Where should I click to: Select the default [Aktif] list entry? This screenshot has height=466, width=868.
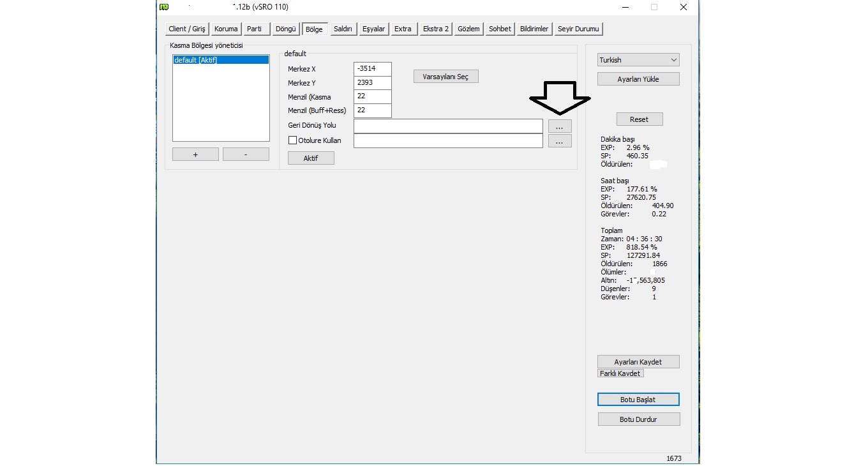pos(221,60)
